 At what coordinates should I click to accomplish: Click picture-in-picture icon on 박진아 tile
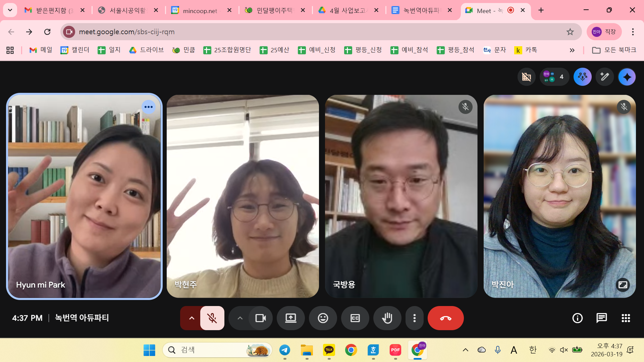pos(623,285)
